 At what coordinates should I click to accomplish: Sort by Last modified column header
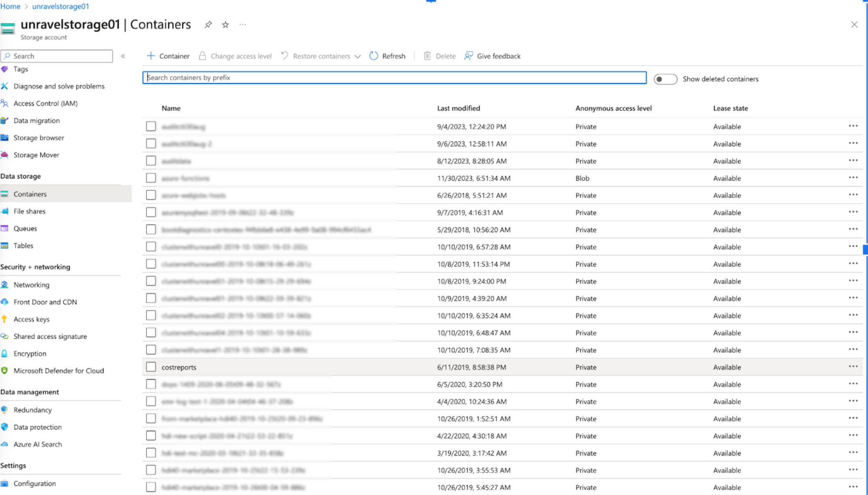coord(459,108)
